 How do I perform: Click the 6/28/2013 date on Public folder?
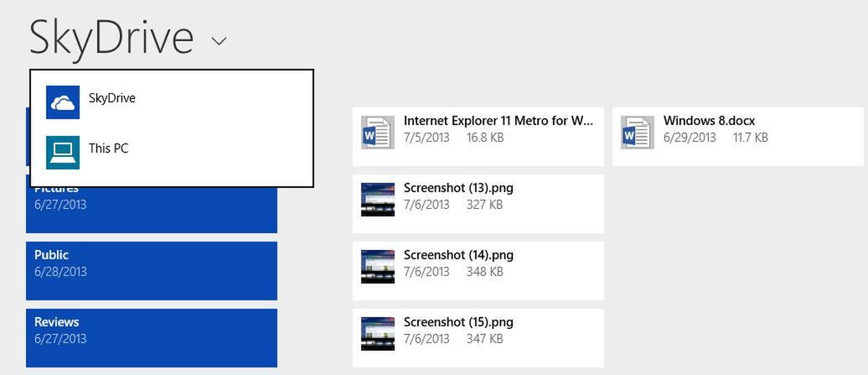pos(60,272)
